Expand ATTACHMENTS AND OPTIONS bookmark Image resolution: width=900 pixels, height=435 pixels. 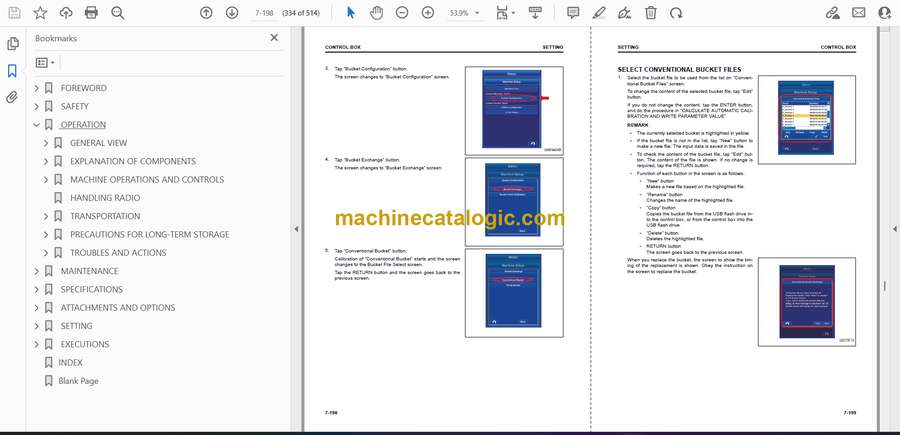[x=37, y=308]
